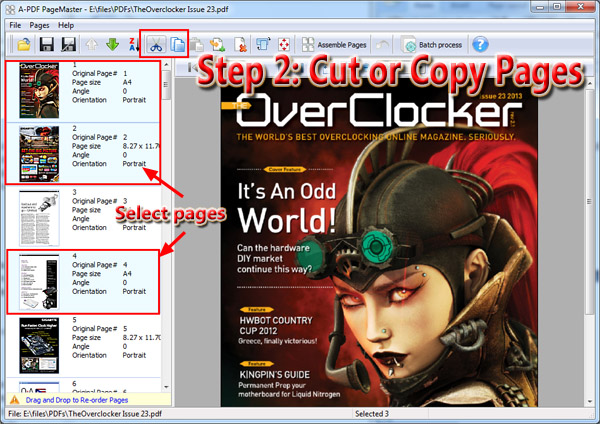Cut selected pages with the scissors icon

156,45
